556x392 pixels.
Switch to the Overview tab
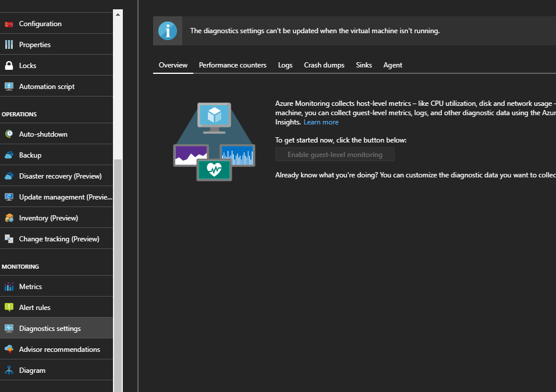[173, 65]
